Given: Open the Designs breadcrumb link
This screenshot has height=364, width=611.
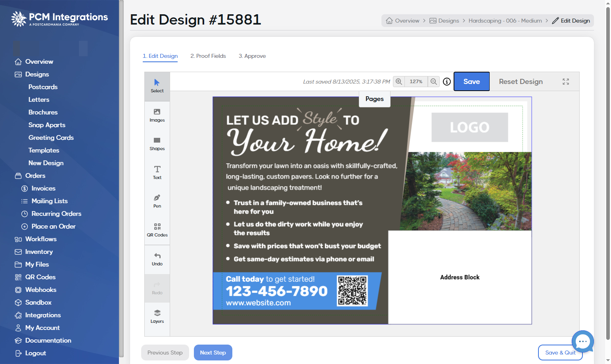Looking at the screenshot, I should coord(444,21).
